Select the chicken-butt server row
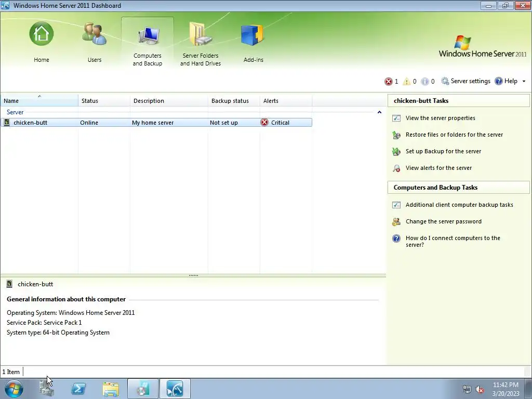The height and width of the screenshot is (399, 532). click(156, 123)
